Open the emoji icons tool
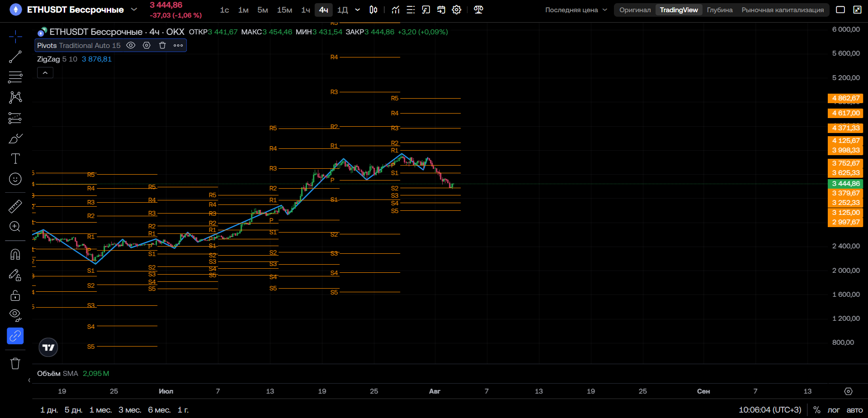 pyautogui.click(x=15, y=179)
